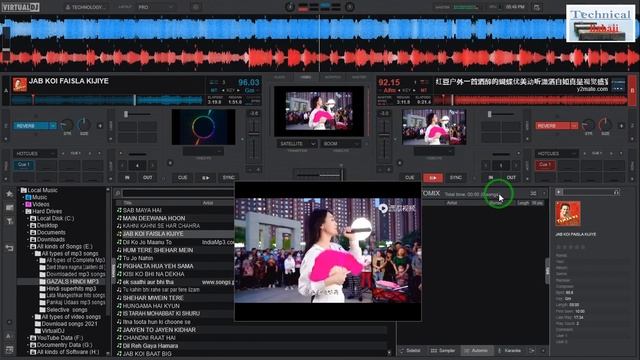Switch to the Sidelist tab
The image size is (640, 360).
(x=411, y=351)
